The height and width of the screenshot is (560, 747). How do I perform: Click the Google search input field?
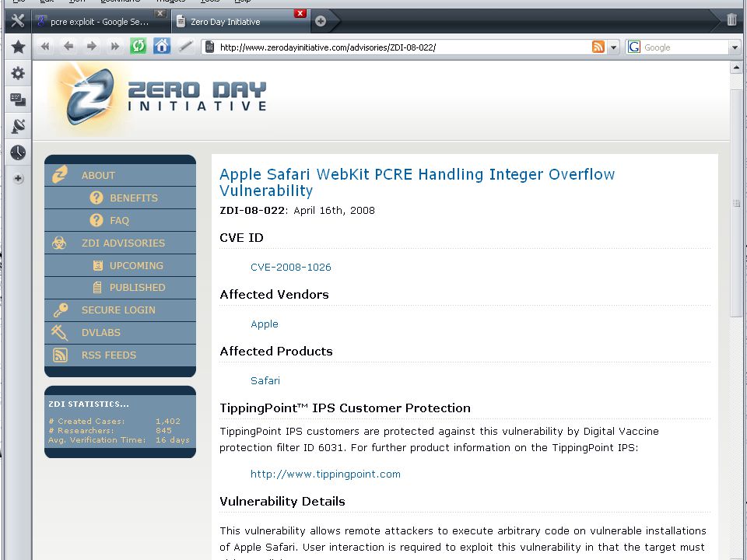(x=685, y=47)
